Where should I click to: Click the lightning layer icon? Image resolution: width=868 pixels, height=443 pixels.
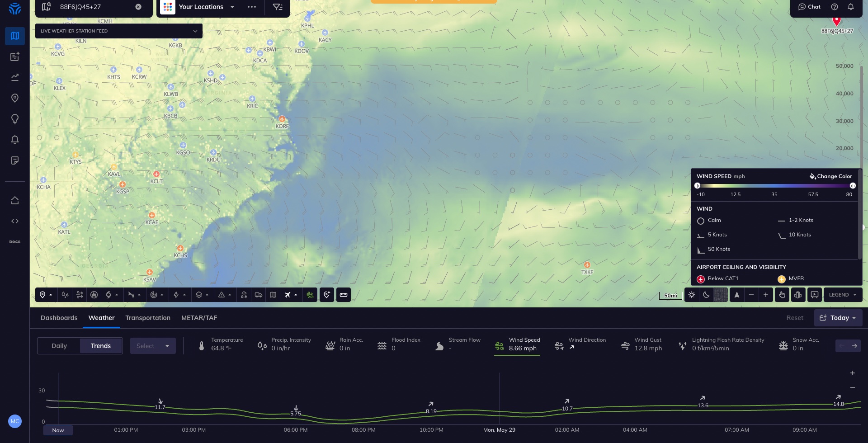176,295
